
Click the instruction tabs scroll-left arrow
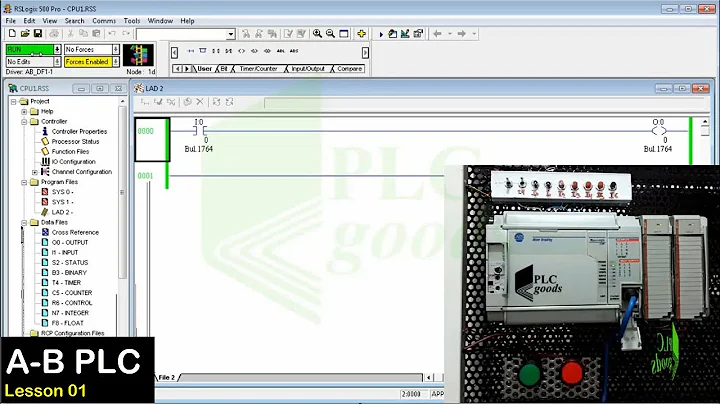(x=177, y=69)
